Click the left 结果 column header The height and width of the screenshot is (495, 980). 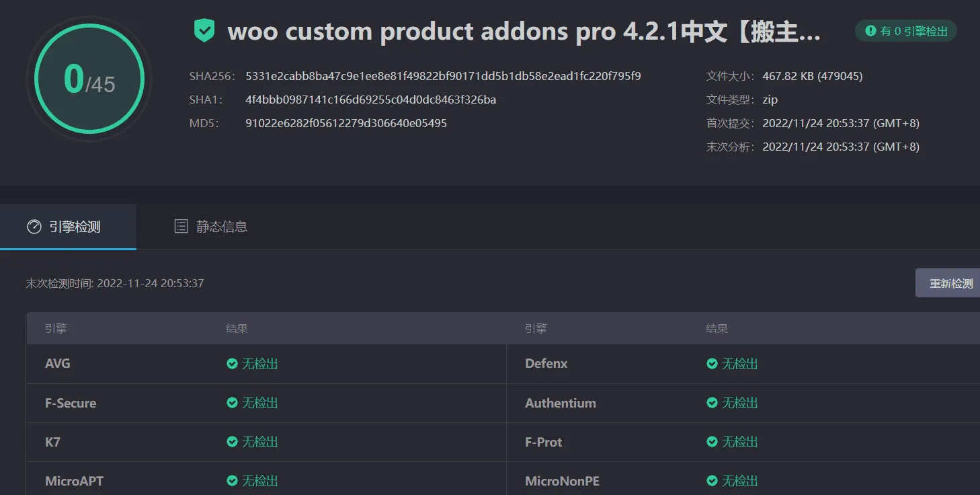[237, 329]
